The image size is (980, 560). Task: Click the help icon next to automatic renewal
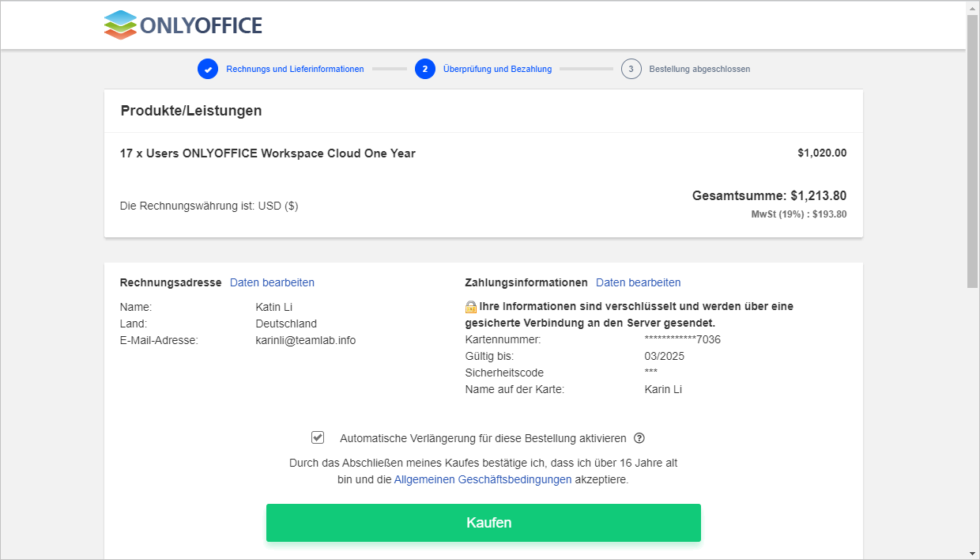click(639, 438)
